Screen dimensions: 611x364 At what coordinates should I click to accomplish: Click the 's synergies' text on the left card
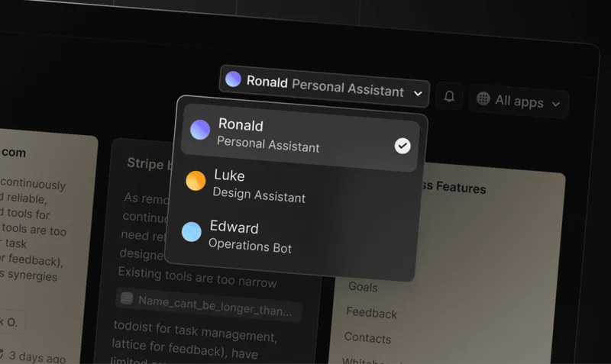[29, 275]
